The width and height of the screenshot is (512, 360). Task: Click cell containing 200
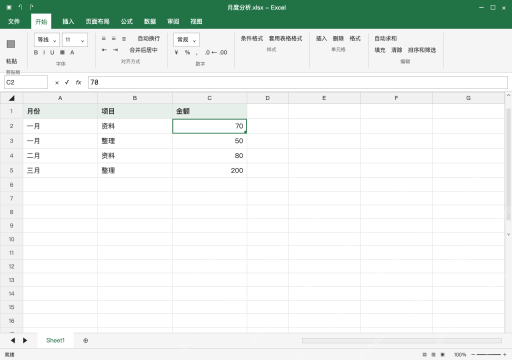[x=210, y=170]
